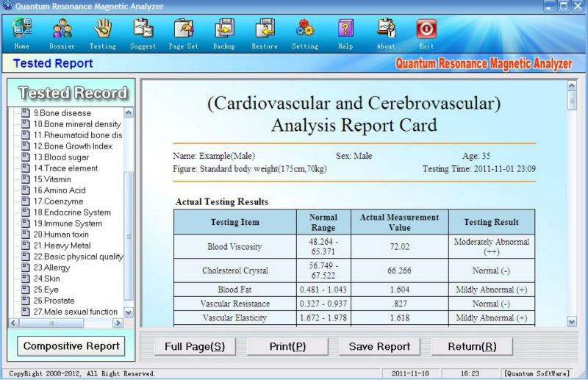This screenshot has width=588, height=380.
Task: Click the Restore floppy disk icon
Action: click(x=265, y=29)
